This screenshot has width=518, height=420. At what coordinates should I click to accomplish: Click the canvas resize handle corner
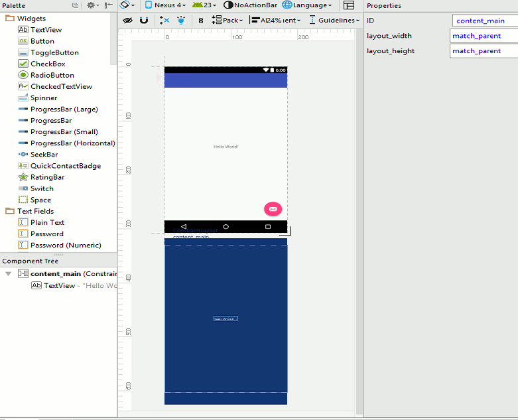[x=286, y=232]
